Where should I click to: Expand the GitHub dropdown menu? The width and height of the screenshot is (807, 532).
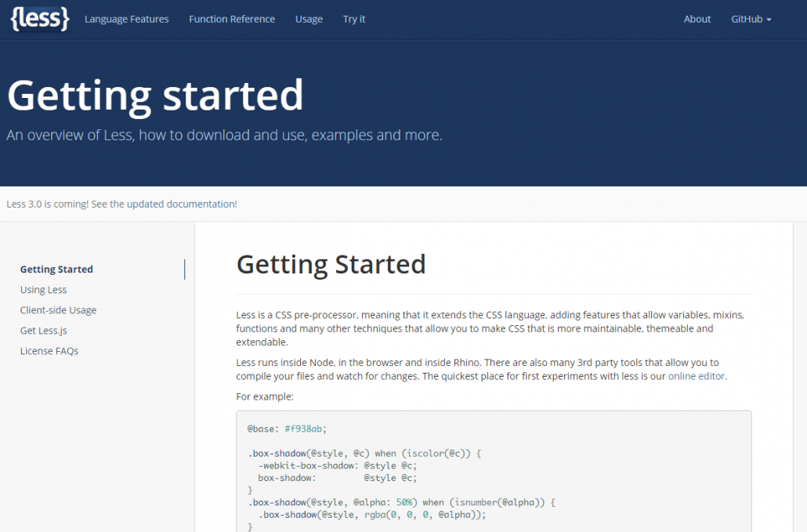(751, 19)
